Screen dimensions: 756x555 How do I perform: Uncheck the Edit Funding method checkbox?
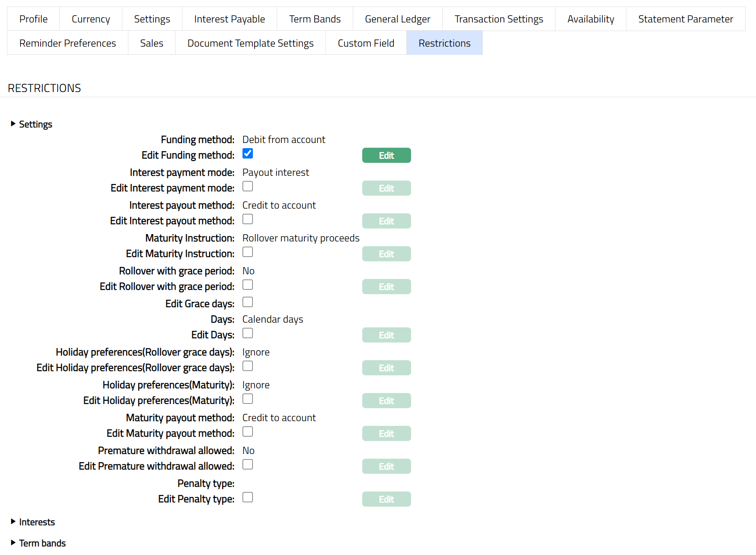point(248,154)
